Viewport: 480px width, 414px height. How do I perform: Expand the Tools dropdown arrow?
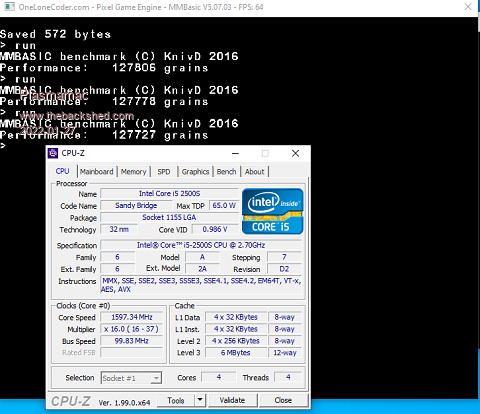pos(200,400)
